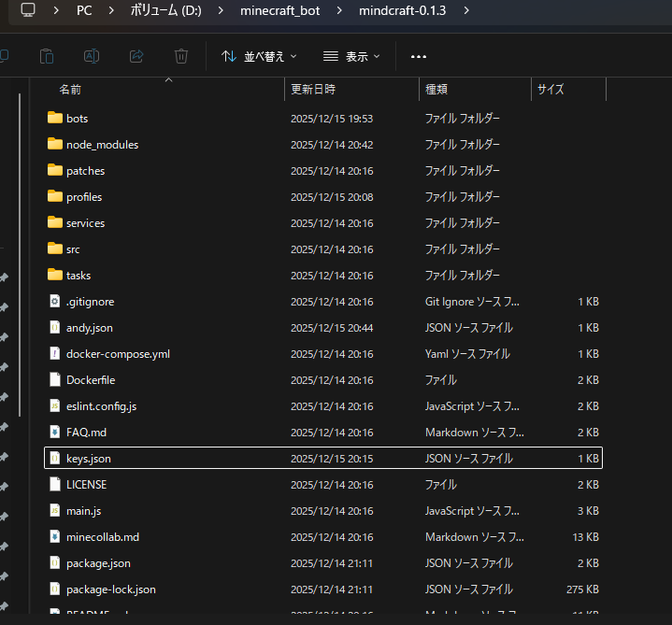Click the rename toolbar icon
The width and height of the screenshot is (672, 625).
tap(92, 56)
